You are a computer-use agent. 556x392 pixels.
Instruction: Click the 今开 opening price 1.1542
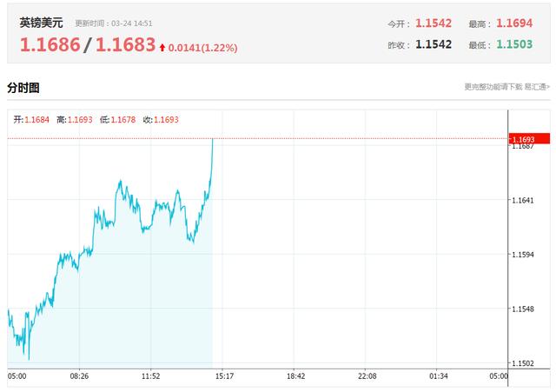coord(434,23)
